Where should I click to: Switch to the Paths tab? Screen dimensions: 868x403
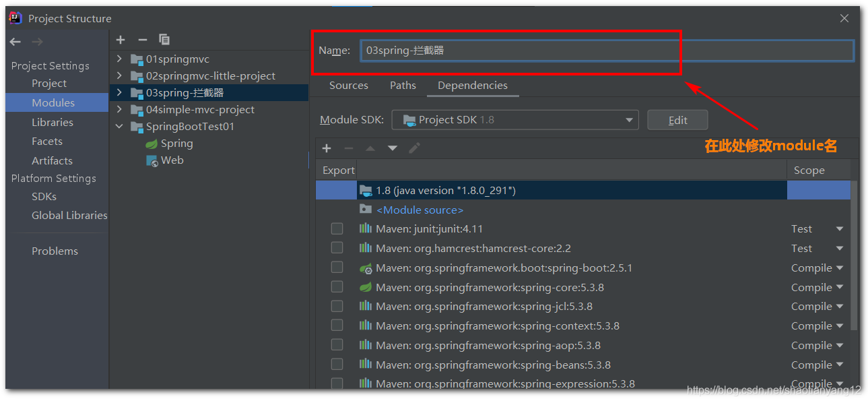[403, 86]
